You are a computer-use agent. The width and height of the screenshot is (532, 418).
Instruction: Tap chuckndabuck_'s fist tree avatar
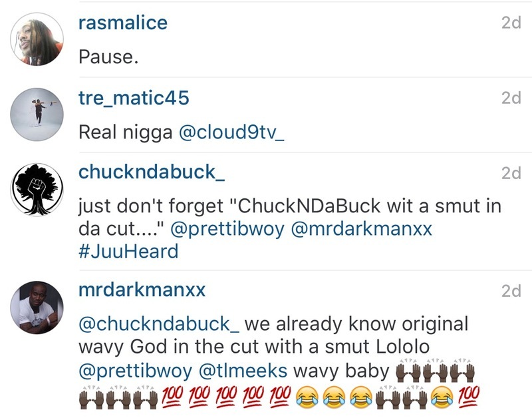pyautogui.click(x=37, y=190)
